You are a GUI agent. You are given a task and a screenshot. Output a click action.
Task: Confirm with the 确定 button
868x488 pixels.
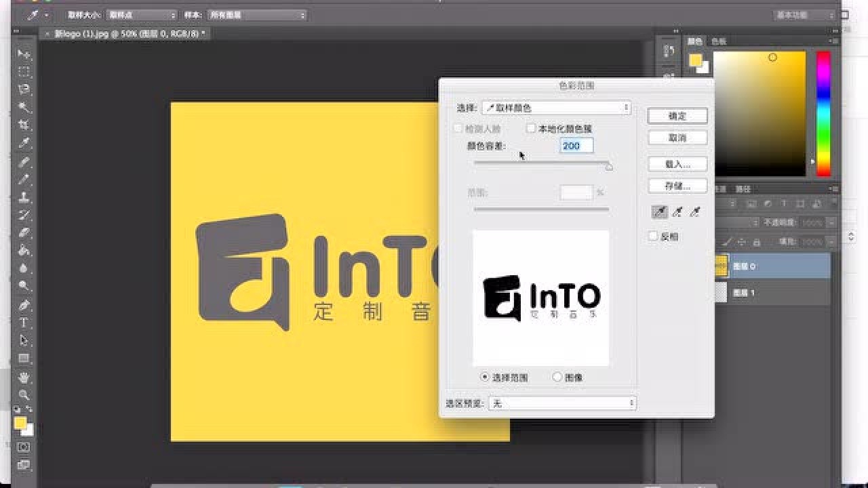[x=677, y=115]
